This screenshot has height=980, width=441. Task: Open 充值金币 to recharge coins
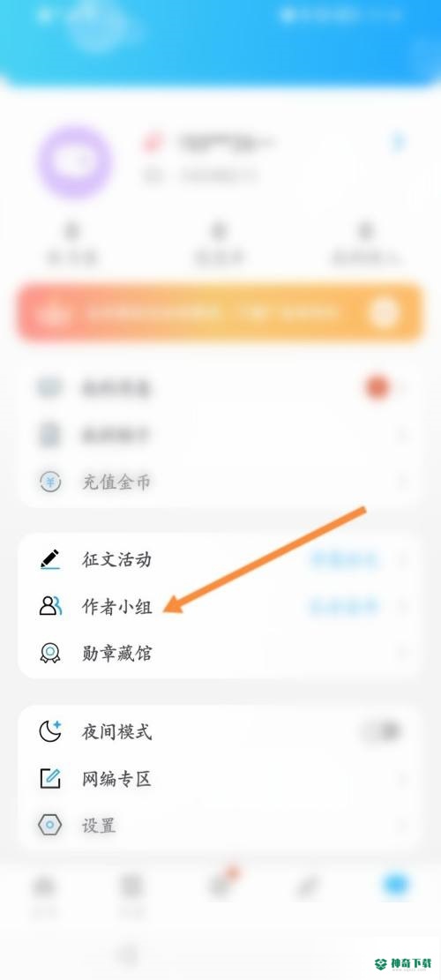(x=220, y=482)
